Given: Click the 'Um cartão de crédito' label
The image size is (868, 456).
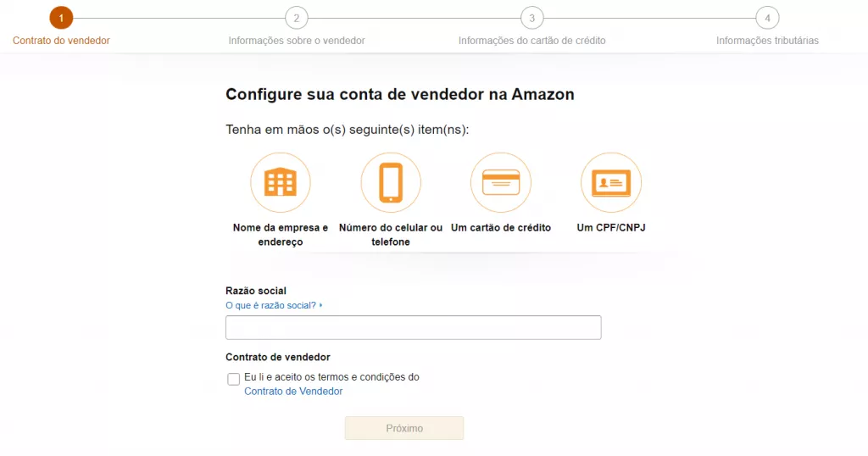Looking at the screenshot, I should 501,227.
